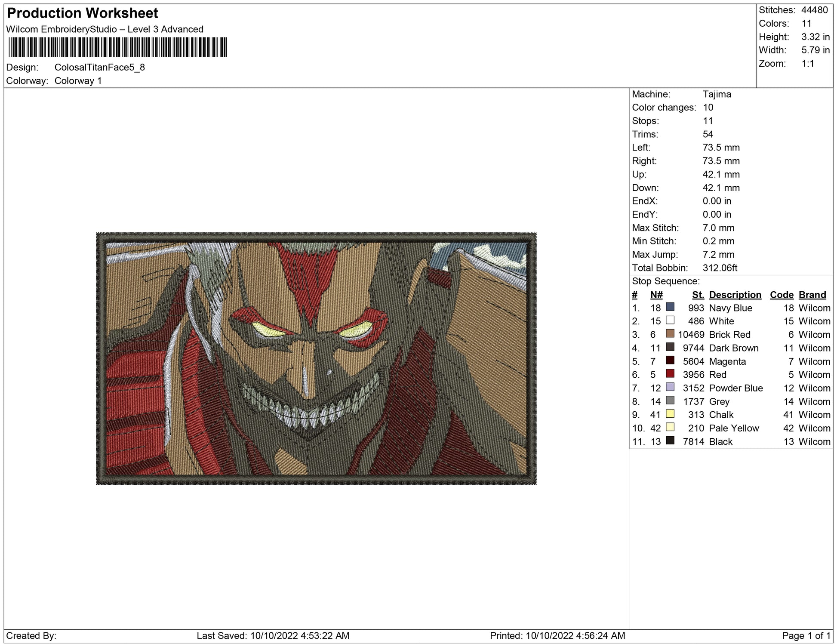This screenshot has width=837, height=644.
Task: Click the Grey thread swatch
Action: pyautogui.click(x=670, y=400)
